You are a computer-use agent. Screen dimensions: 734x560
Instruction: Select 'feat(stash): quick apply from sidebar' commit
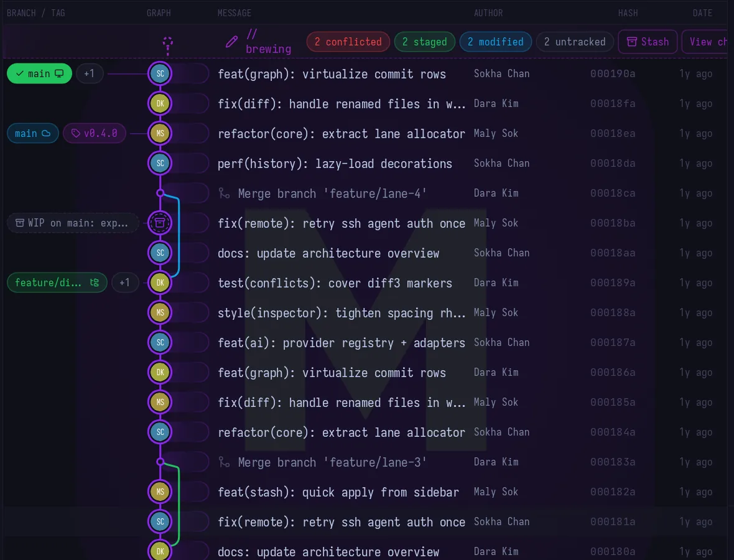(338, 492)
